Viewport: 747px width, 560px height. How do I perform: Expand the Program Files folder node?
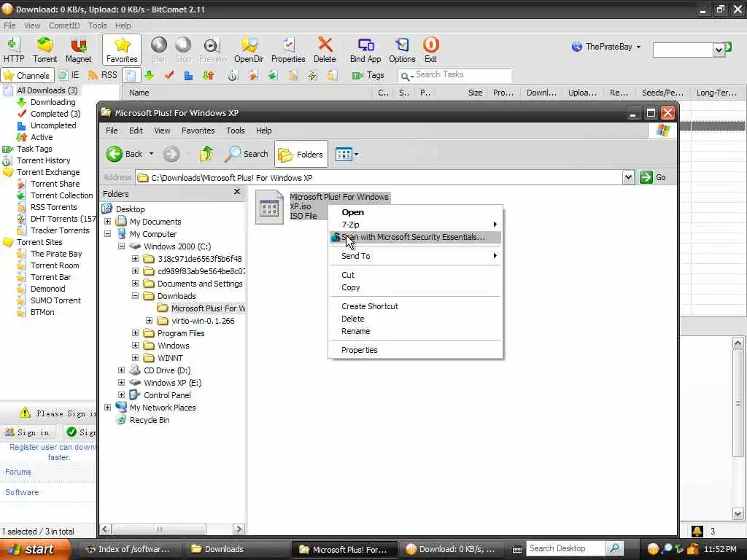(135, 332)
